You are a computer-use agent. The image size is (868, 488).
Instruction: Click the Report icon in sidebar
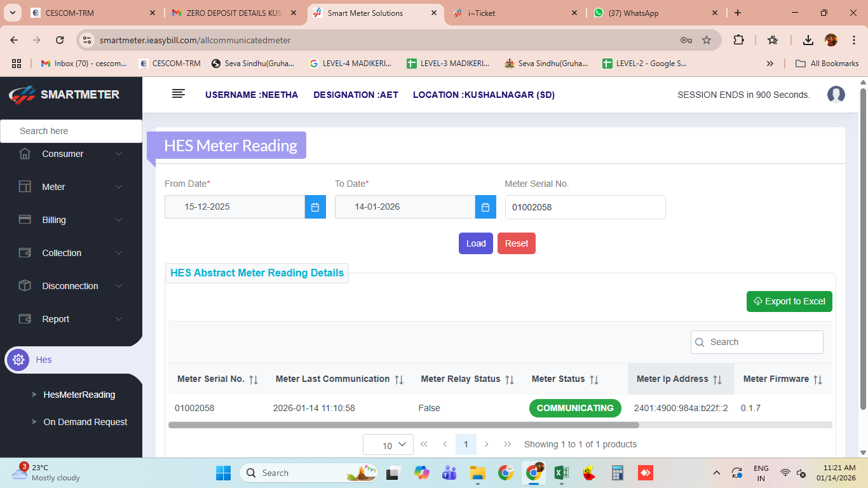pyautogui.click(x=25, y=319)
